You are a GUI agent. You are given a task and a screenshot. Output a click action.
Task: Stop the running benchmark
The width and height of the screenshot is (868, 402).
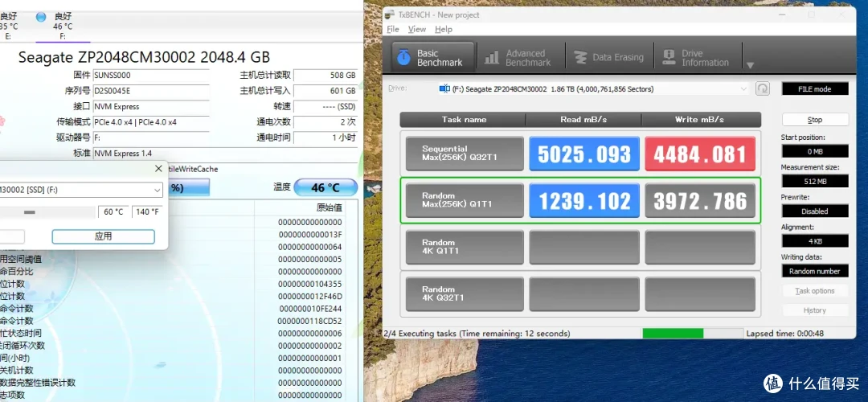[x=815, y=120]
